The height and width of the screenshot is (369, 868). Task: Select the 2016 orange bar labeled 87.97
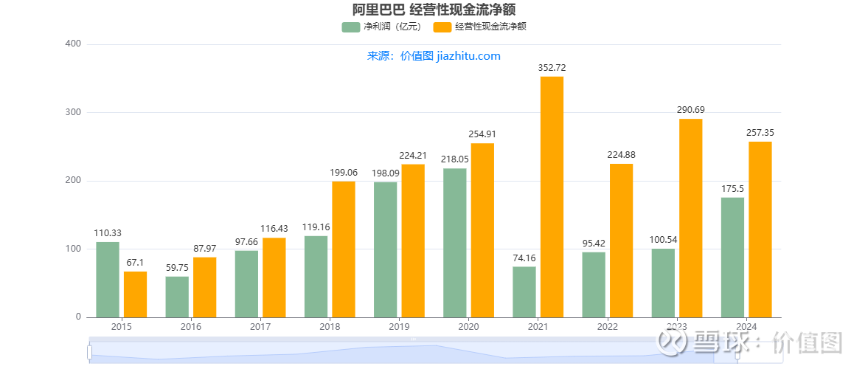click(205, 288)
